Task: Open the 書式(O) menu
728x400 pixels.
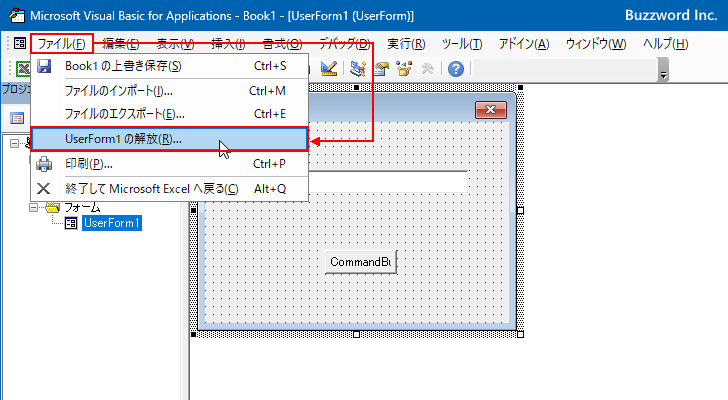Action: [x=282, y=44]
